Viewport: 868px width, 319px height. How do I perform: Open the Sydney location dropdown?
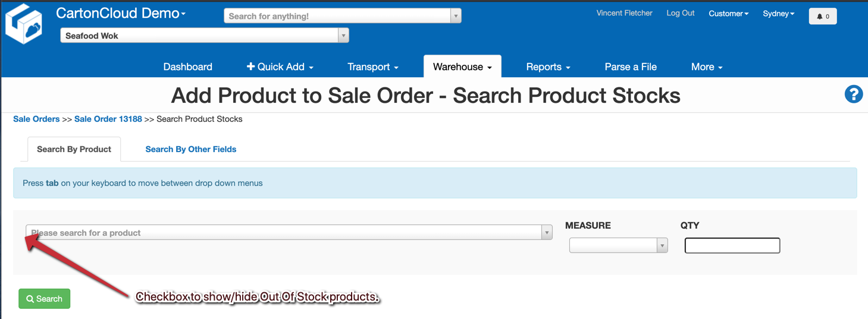[778, 14]
